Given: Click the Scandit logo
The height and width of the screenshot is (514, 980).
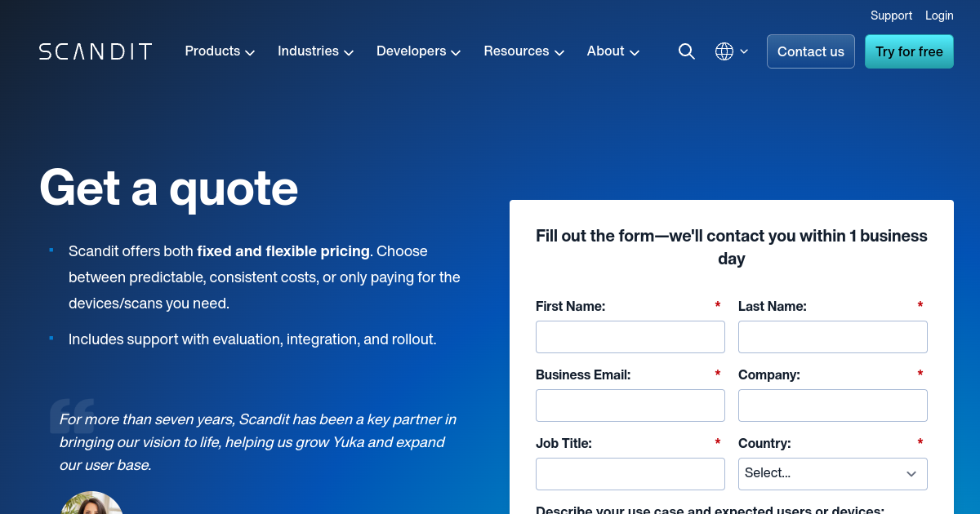Looking at the screenshot, I should coord(96,51).
